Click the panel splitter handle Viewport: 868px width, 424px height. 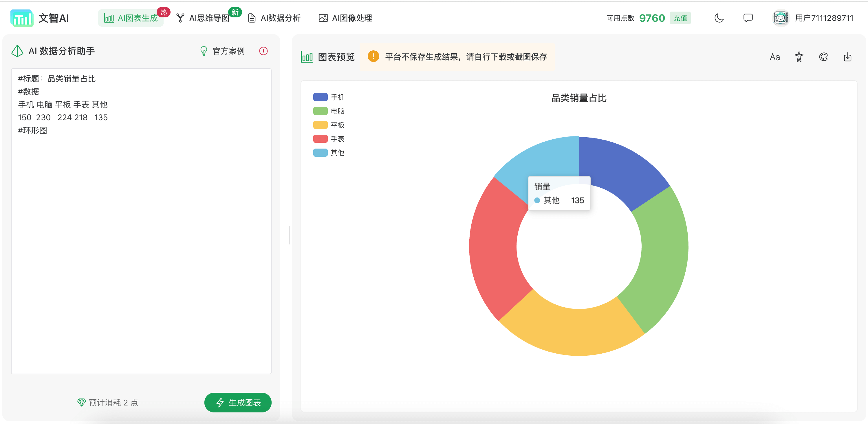point(290,235)
